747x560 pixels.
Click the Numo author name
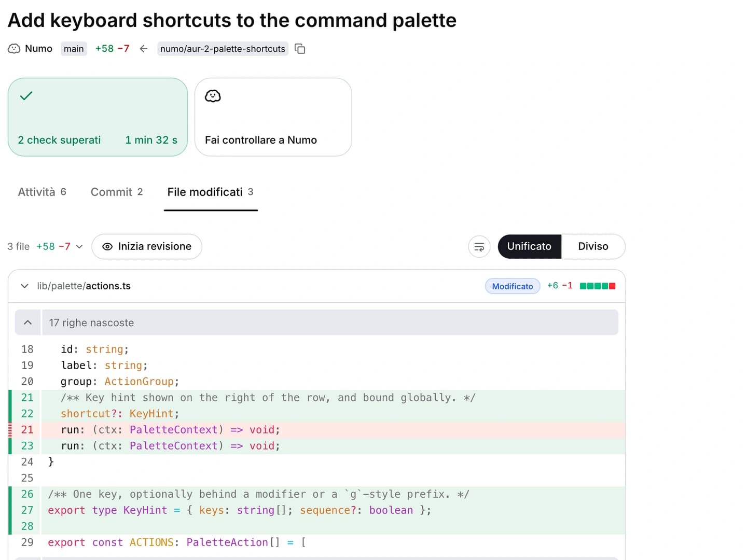click(38, 49)
